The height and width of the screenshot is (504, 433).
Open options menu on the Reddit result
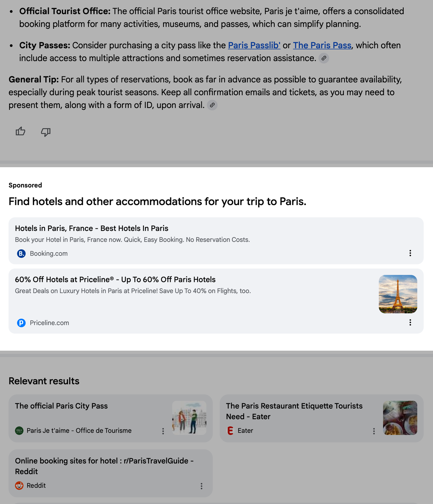tap(202, 486)
